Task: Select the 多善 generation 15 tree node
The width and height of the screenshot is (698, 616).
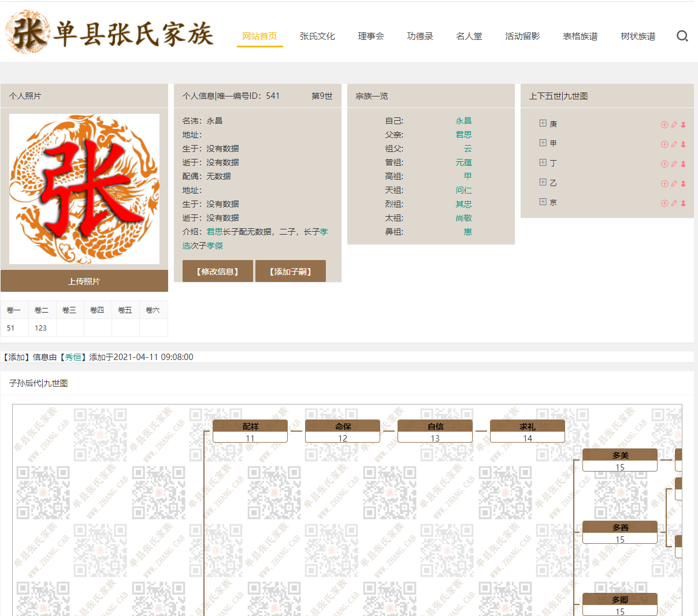Action: point(620,532)
